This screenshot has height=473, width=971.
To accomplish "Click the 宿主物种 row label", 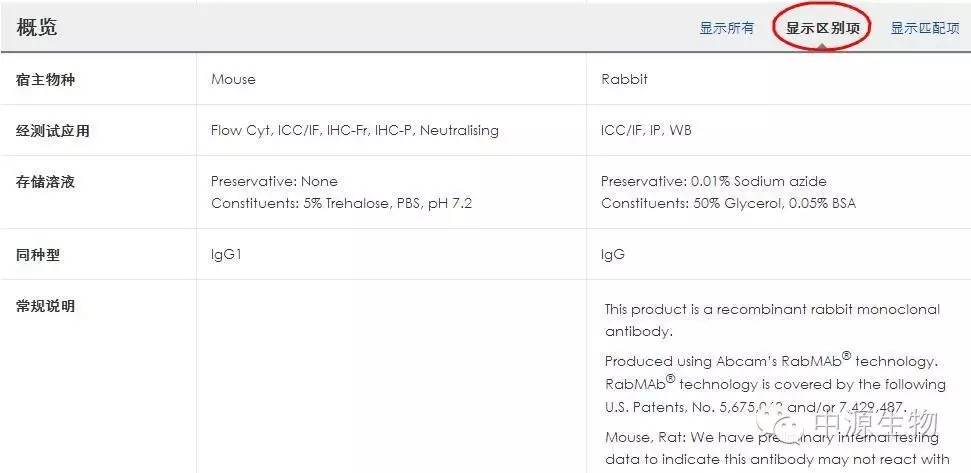I will tap(45, 79).
